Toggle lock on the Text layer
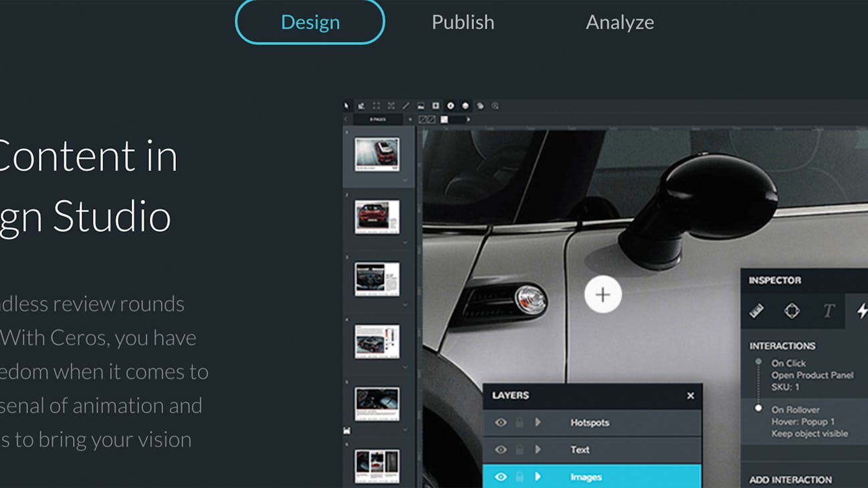 [519, 450]
